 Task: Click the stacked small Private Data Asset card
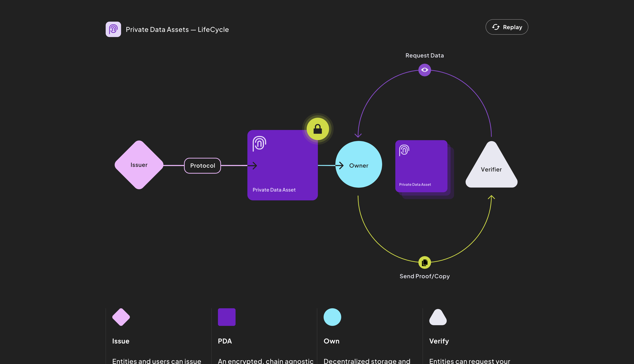pos(421,166)
